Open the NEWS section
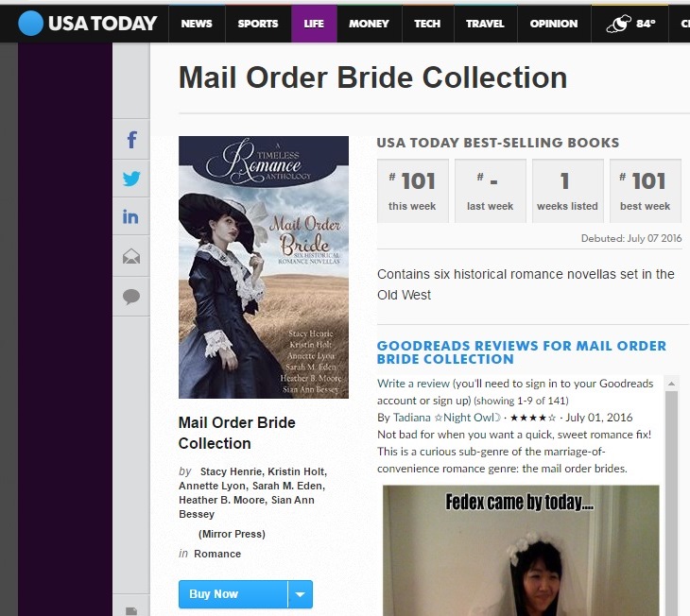Screen dimensions: 690x616 tap(197, 24)
